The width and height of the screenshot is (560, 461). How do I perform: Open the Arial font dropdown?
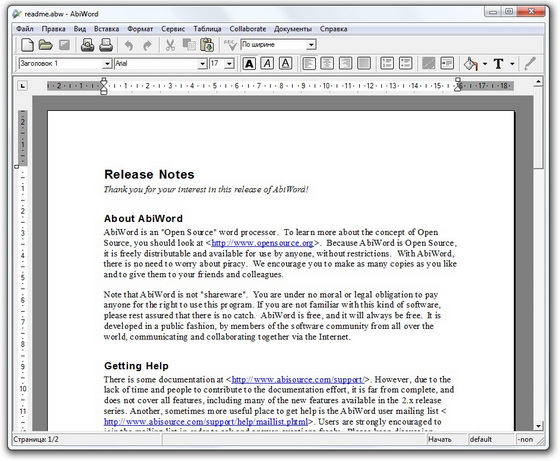click(202, 64)
